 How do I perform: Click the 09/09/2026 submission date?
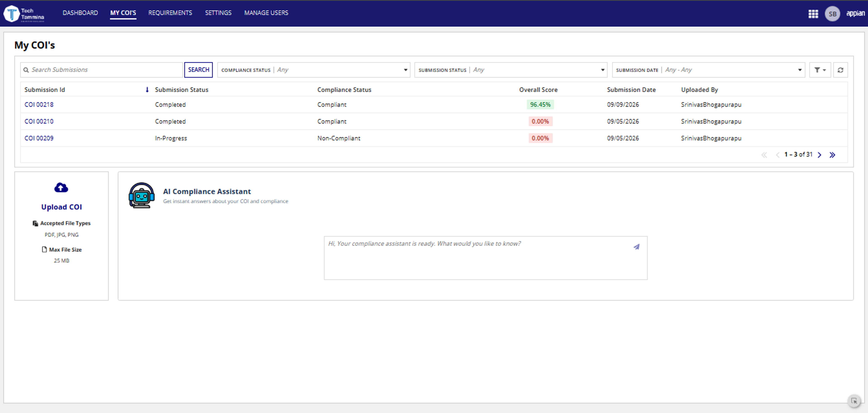tap(623, 105)
